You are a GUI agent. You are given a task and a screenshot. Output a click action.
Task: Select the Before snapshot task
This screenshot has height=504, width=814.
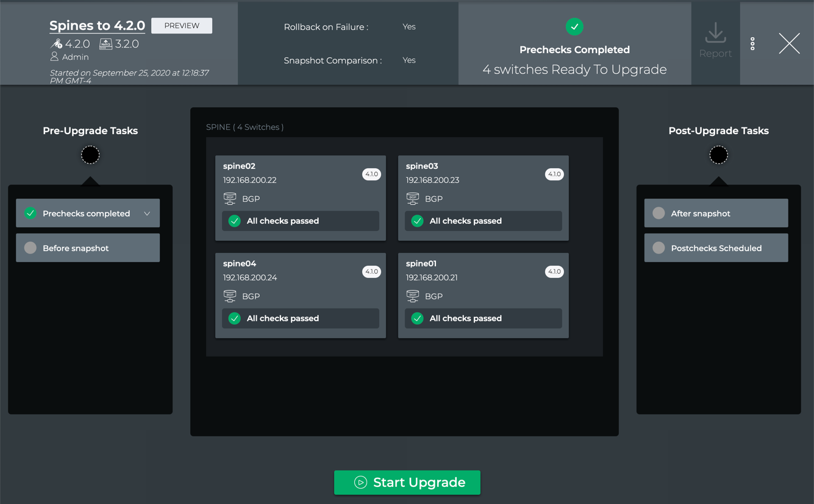point(88,248)
